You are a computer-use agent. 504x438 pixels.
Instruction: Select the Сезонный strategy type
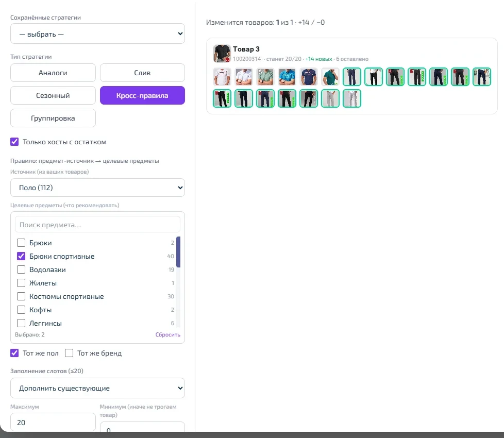53,95
